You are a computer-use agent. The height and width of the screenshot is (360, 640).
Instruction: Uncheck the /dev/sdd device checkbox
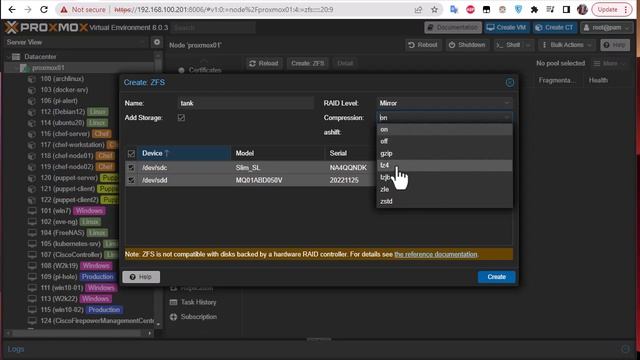point(131,180)
